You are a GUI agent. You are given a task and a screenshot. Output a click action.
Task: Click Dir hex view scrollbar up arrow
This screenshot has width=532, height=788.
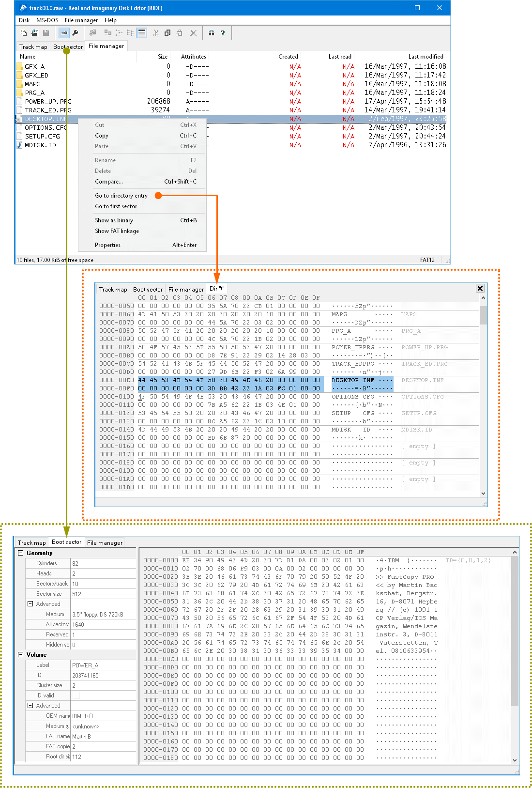(x=483, y=298)
